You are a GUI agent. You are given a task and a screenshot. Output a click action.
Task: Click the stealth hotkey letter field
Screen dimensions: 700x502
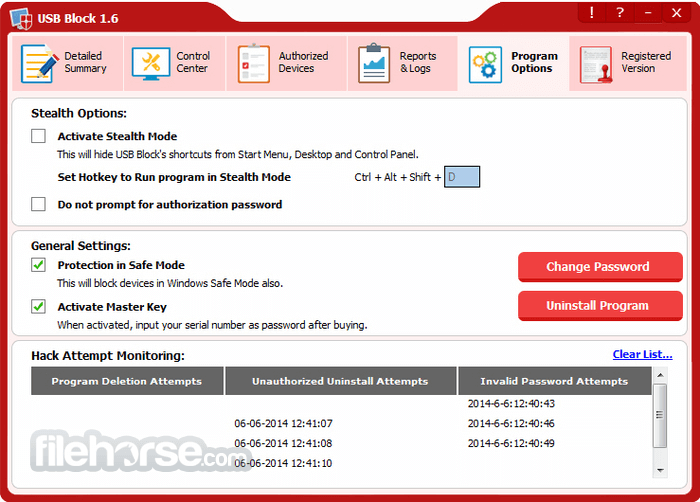pyautogui.click(x=462, y=177)
